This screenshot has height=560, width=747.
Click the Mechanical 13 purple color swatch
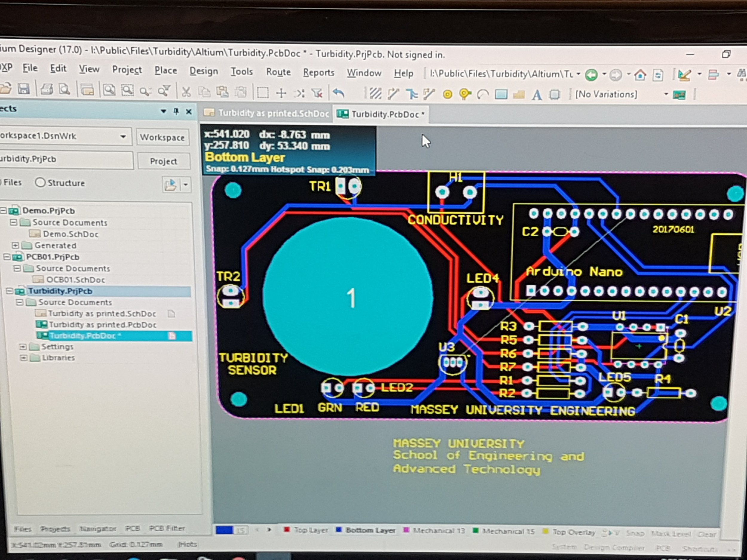tap(407, 530)
